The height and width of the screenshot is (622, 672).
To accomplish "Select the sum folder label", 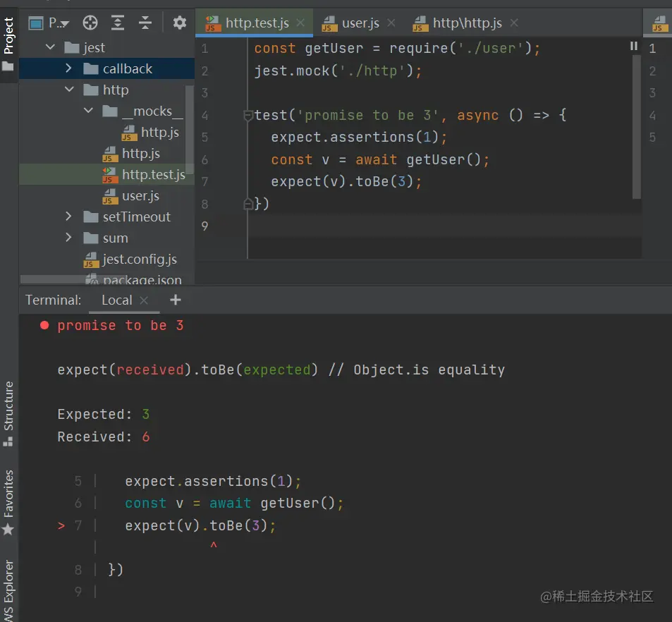I will coord(115,238).
